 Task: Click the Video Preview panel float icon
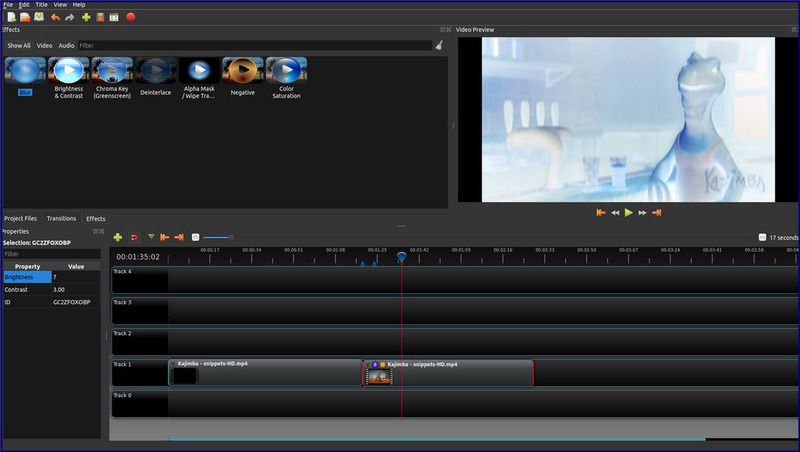pyautogui.click(x=794, y=30)
